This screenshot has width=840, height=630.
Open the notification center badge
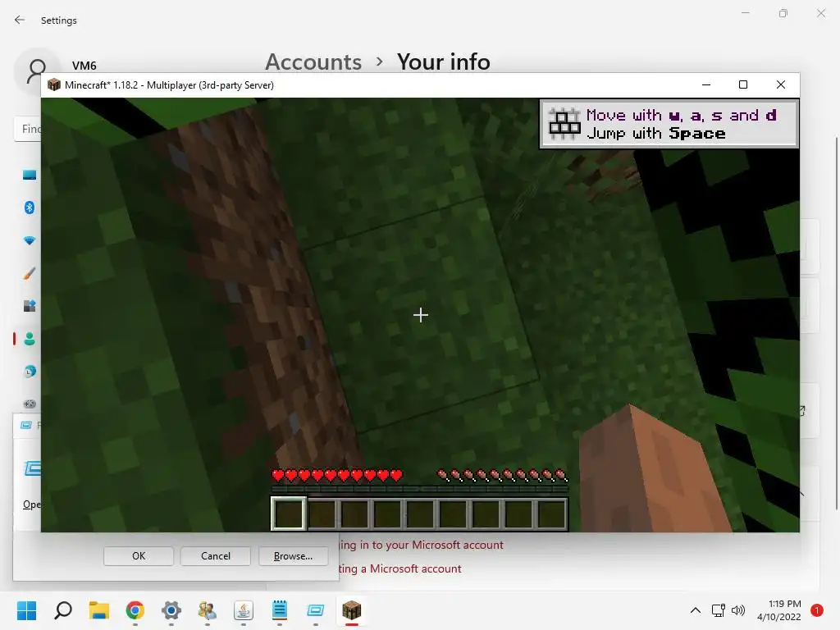point(817,610)
